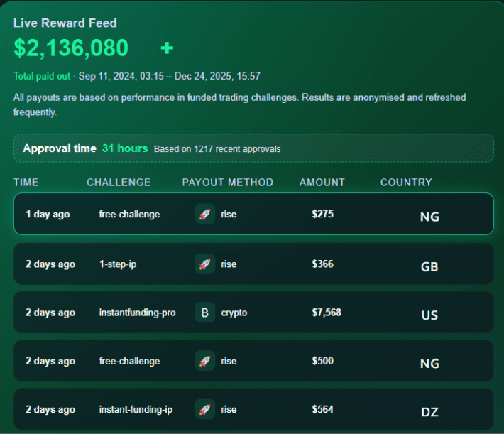Image resolution: width=504 pixels, height=434 pixels.
Task: Click the GB country code
Action: coord(429,266)
